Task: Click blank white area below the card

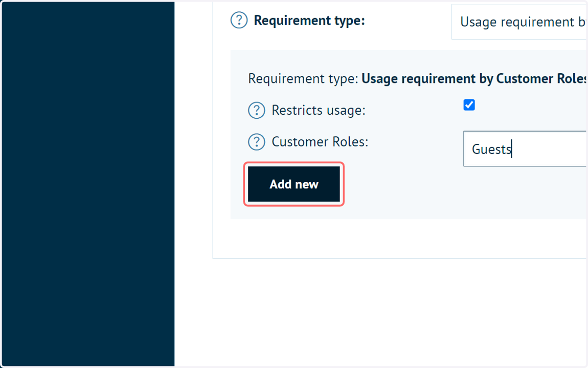Action: pyautogui.click(x=382, y=309)
